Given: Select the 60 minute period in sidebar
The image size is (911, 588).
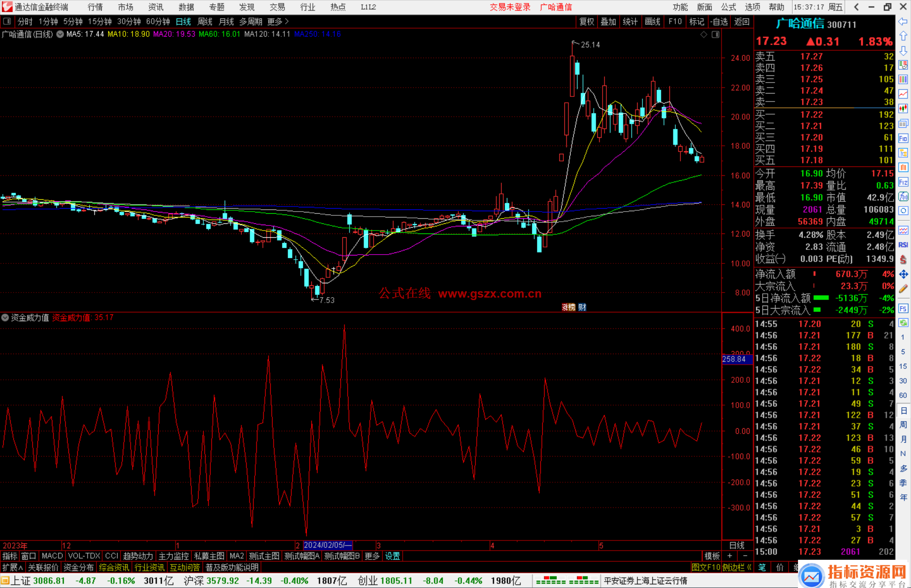Looking at the screenshot, I should [x=903, y=395].
